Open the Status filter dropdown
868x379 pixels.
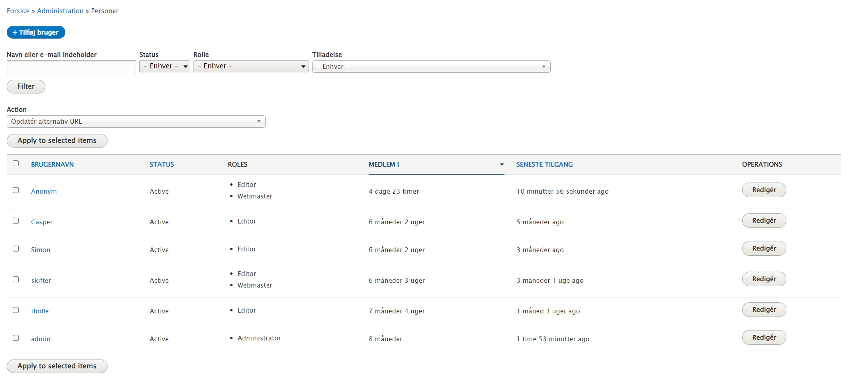click(x=164, y=66)
